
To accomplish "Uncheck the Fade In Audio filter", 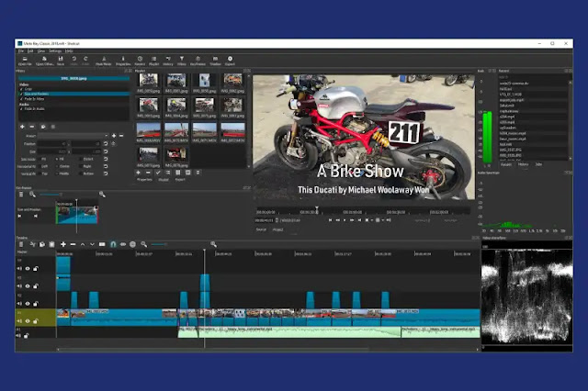I will click(21, 108).
